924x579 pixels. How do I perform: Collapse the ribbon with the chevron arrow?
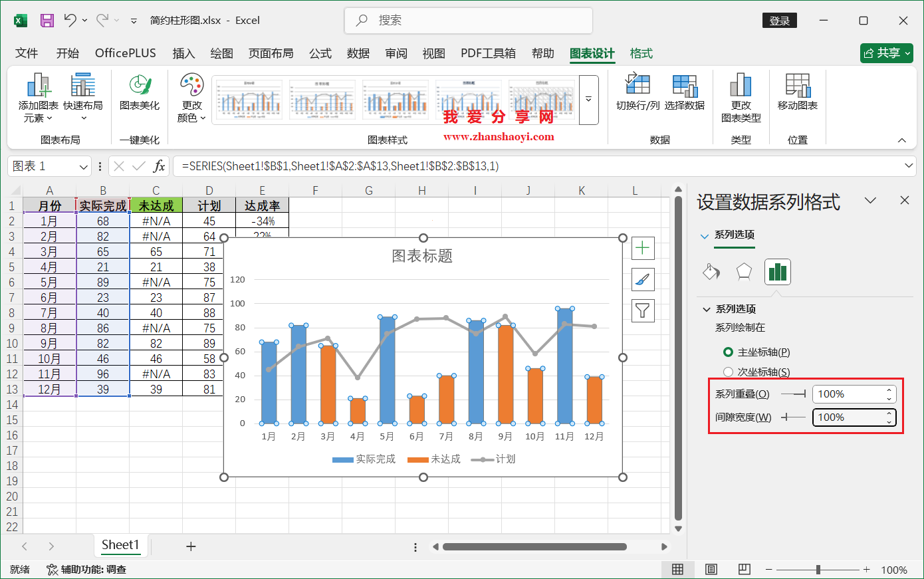[x=902, y=140]
